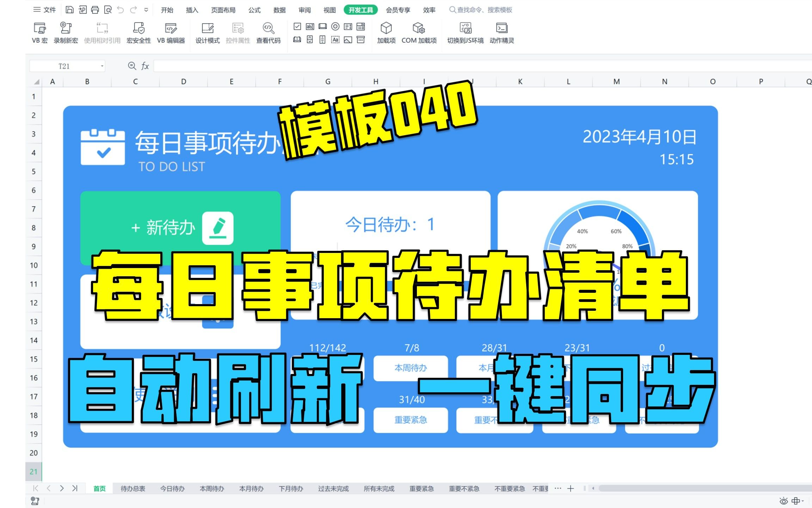Screen dimensions: 812x508
Task: Open the other controls icon
Action: point(361,40)
